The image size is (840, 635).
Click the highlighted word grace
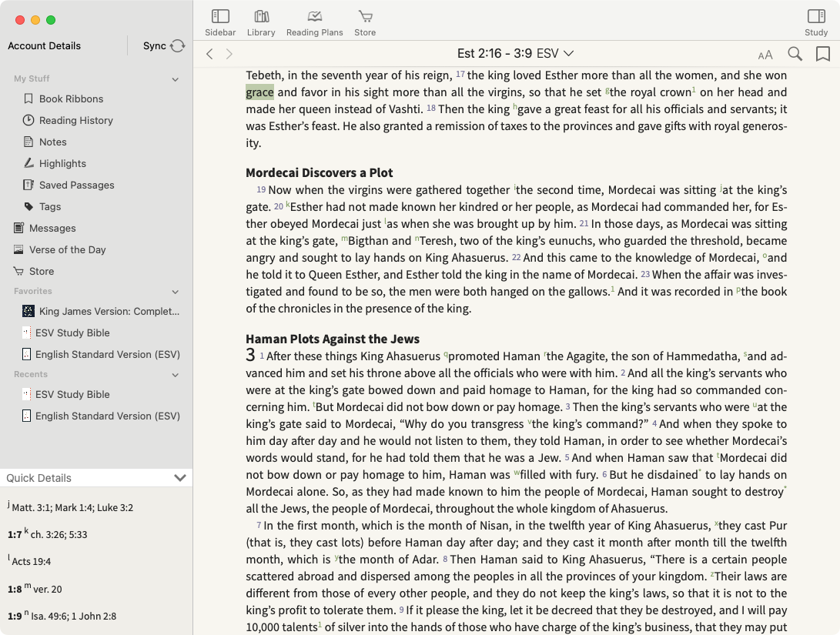tap(259, 92)
